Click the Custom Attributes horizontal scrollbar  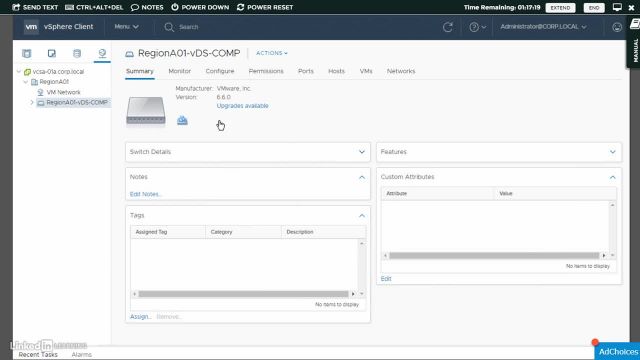coord(494,256)
